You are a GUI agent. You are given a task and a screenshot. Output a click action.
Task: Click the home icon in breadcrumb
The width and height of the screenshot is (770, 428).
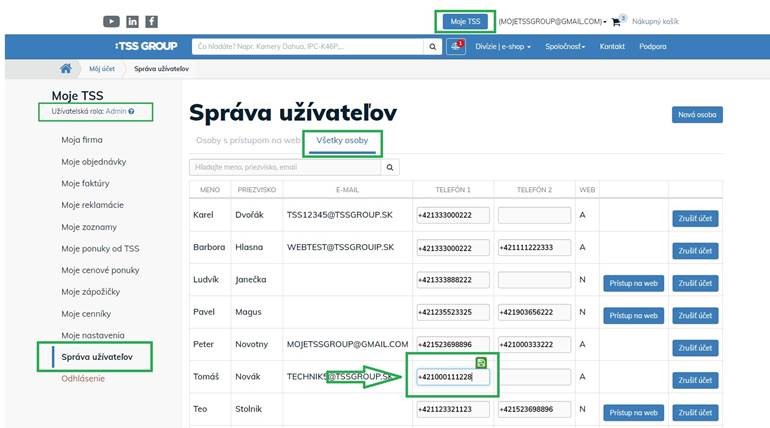point(66,69)
